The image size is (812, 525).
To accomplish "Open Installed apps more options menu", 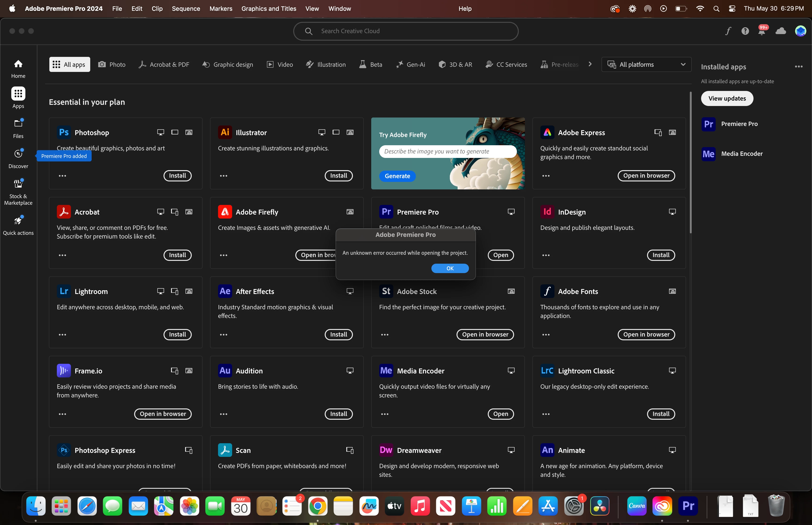I will point(798,67).
